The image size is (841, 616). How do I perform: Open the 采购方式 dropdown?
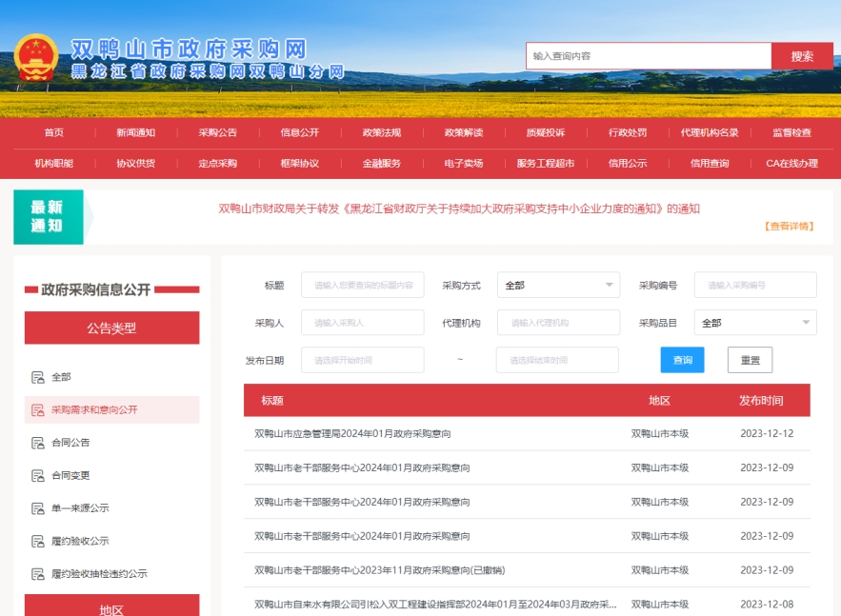[558, 285]
